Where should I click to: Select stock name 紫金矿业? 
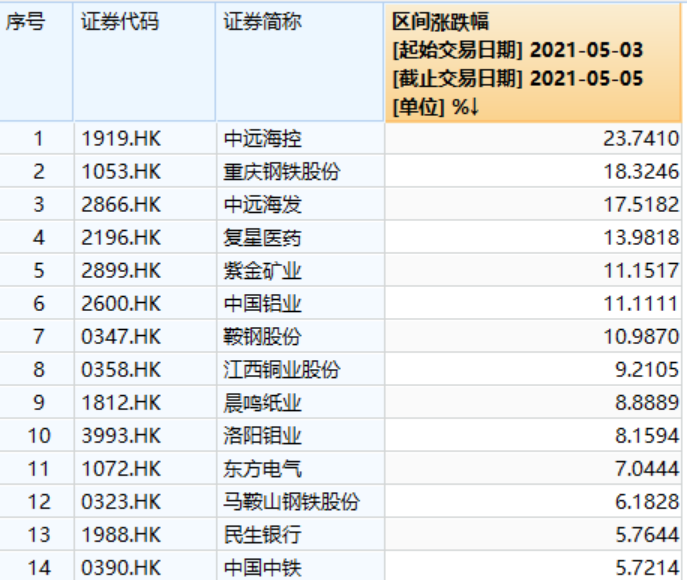pos(262,271)
